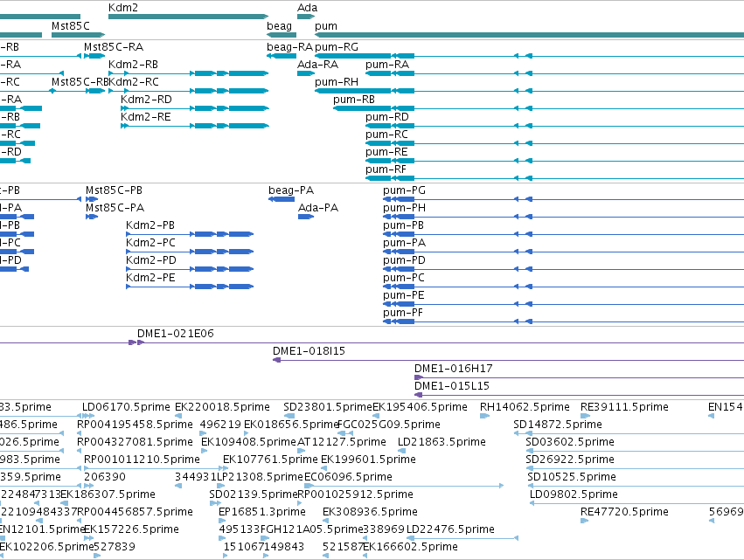Select the DME1-021E06 clone label
Viewport: 744px width, 560px height.
(176, 334)
